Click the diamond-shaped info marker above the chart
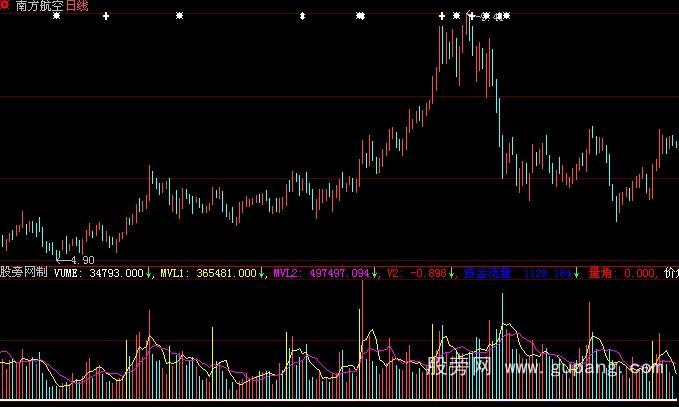Screen dimensions: 679x407 [x=303, y=16]
